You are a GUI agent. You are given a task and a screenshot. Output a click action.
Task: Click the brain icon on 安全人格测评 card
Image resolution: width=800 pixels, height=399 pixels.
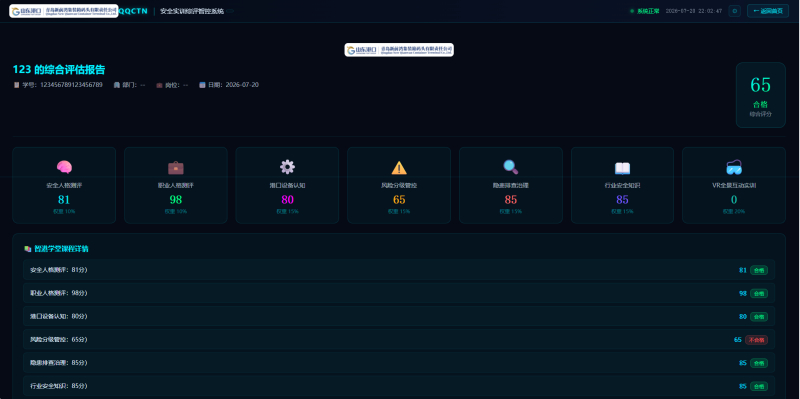click(x=64, y=167)
